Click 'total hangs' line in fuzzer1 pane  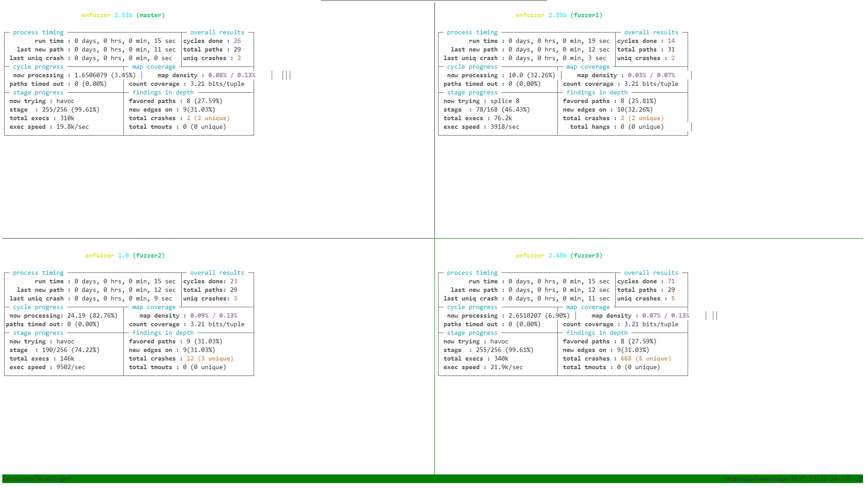[x=617, y=127]
